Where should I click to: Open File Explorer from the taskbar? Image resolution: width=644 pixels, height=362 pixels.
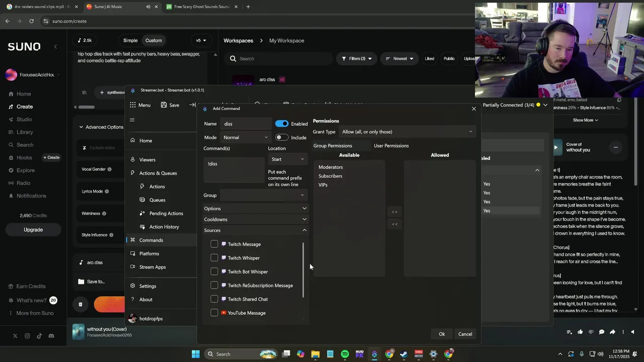[315, 354]
